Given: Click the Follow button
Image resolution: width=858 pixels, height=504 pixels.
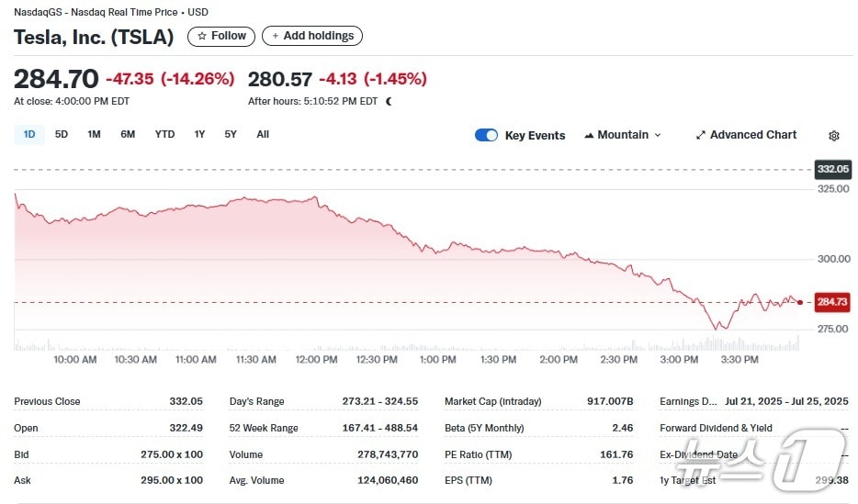Looking at the screenshot, I should [221, 36].
